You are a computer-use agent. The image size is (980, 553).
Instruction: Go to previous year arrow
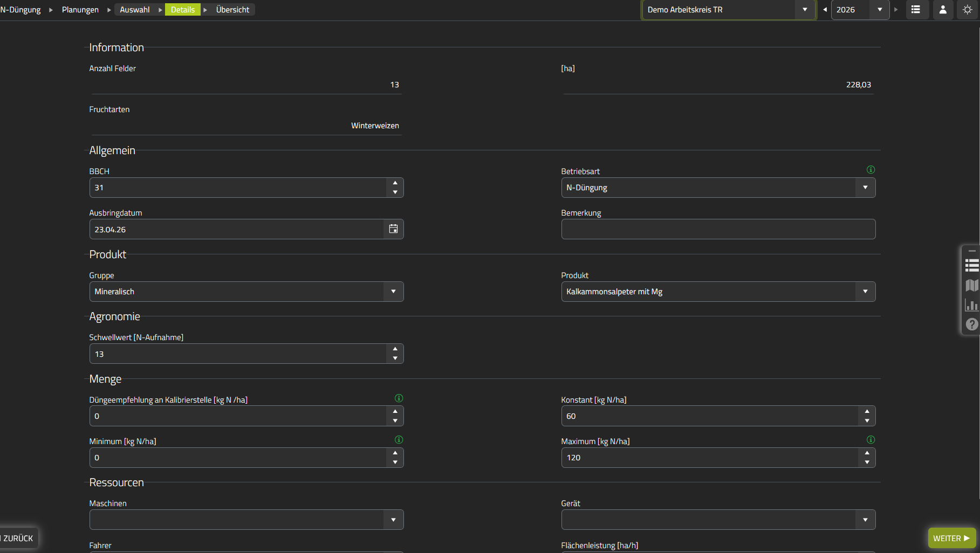click(825, 10)
